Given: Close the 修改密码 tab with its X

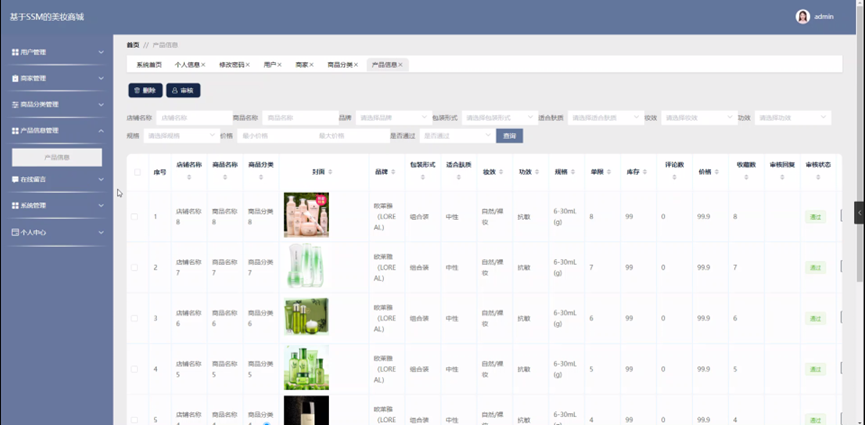Looking at the screenshot, I should pyautogui.click(x=248, y=65).
